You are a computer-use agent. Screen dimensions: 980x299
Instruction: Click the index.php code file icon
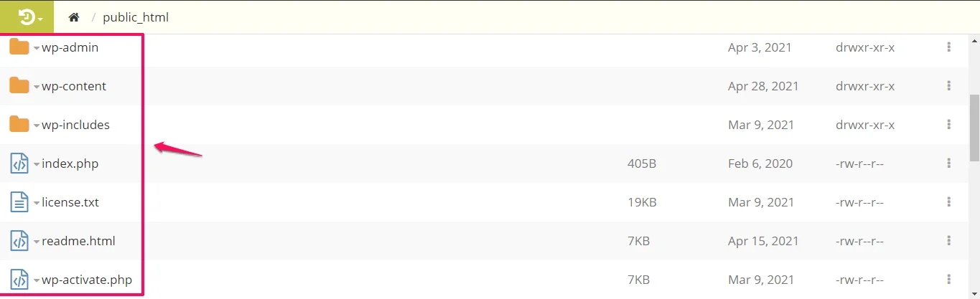point(19,163)
